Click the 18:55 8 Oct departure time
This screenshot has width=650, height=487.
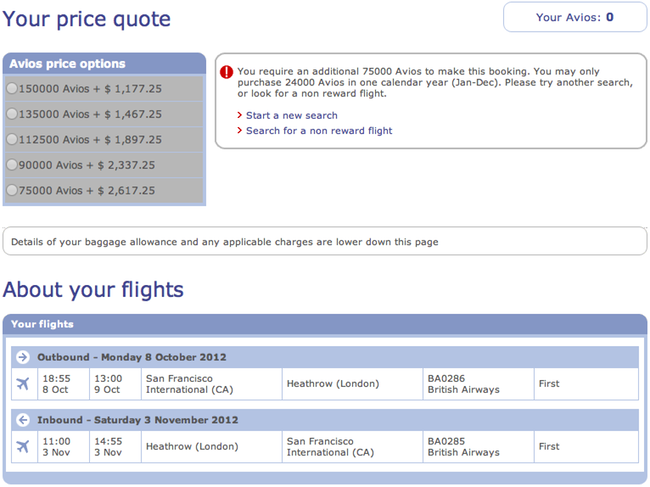63,384
